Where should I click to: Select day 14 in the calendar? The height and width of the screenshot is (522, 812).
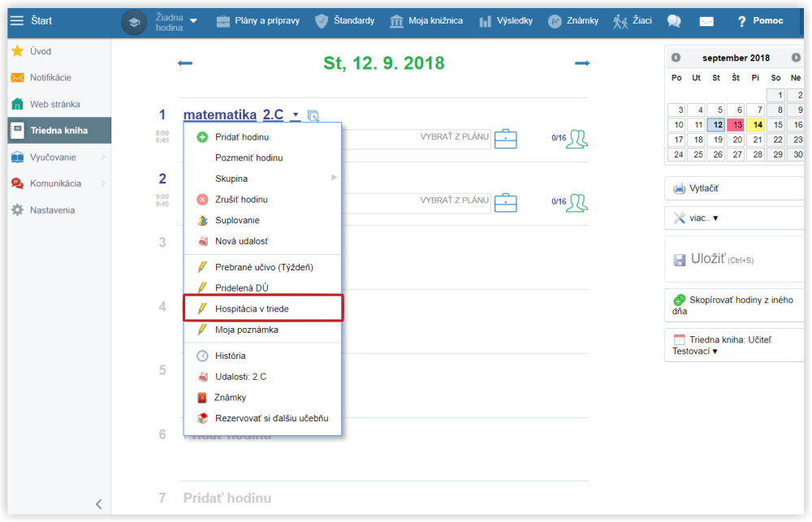(756, 125)
